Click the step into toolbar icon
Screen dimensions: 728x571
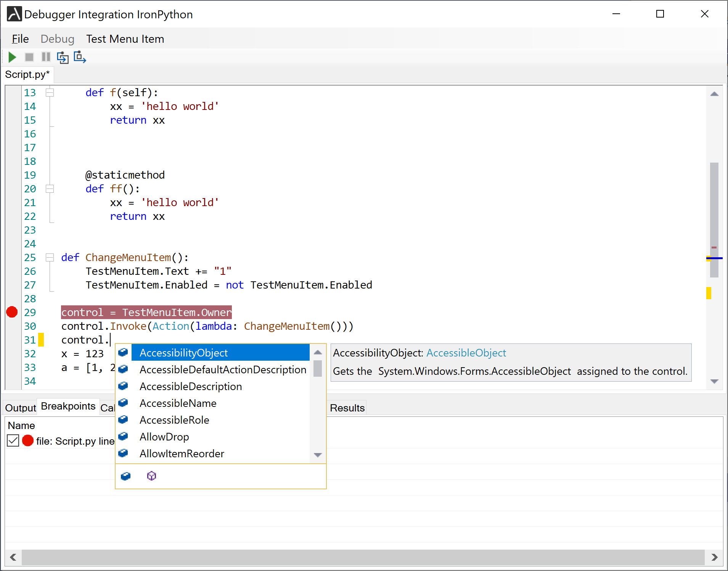tap(63, 57)
